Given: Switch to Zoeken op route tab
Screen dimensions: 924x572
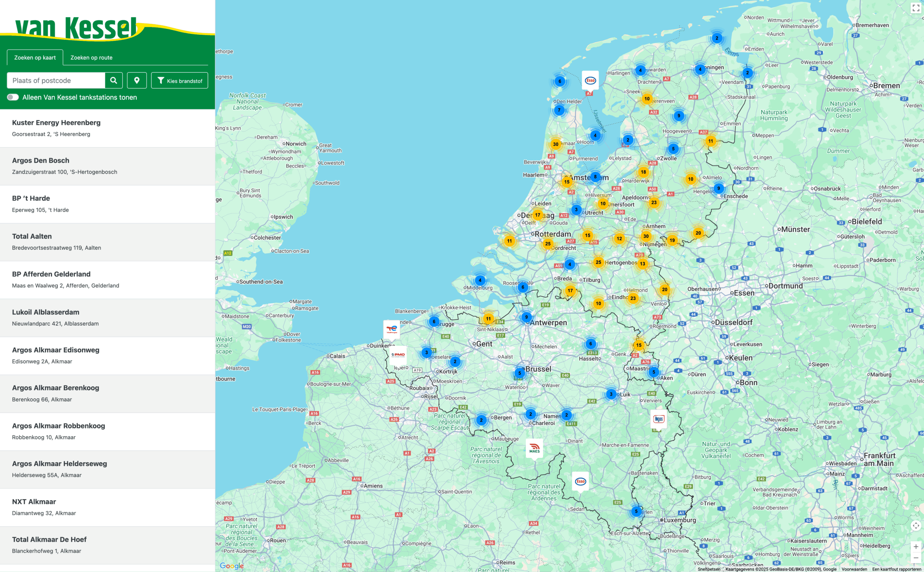Looking at the screenshot, I should [x=92, y=57].
